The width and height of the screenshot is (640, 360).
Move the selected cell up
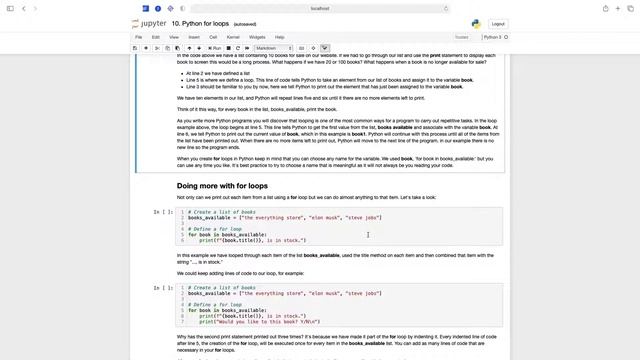pyautogui.click(x=189, y=48)
